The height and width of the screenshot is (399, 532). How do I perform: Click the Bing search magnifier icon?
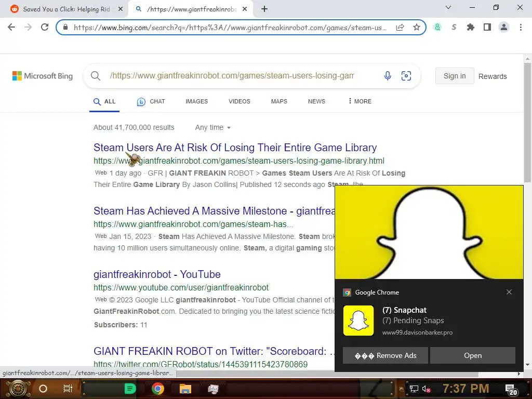tap(96, 76)
